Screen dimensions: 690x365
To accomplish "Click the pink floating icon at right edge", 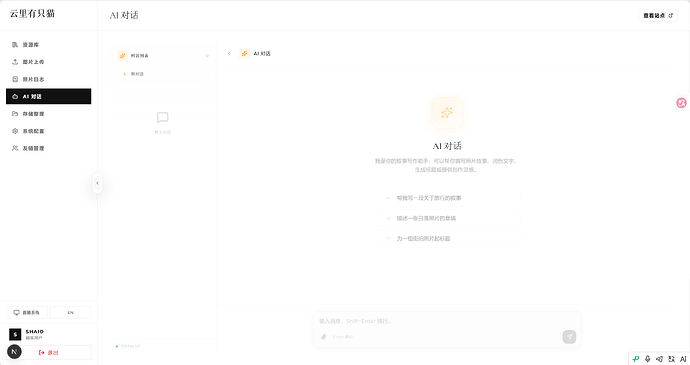I will click(x=681, y=103).
